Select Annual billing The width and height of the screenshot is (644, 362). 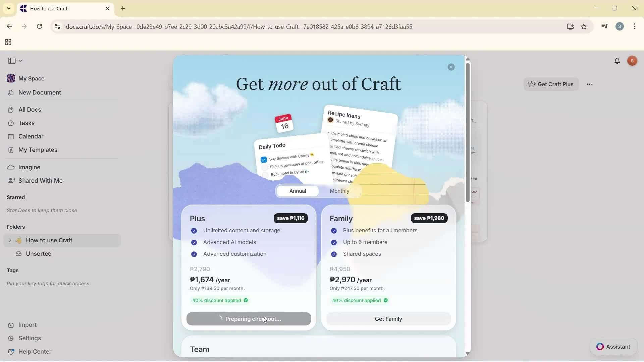pos(298,191)
